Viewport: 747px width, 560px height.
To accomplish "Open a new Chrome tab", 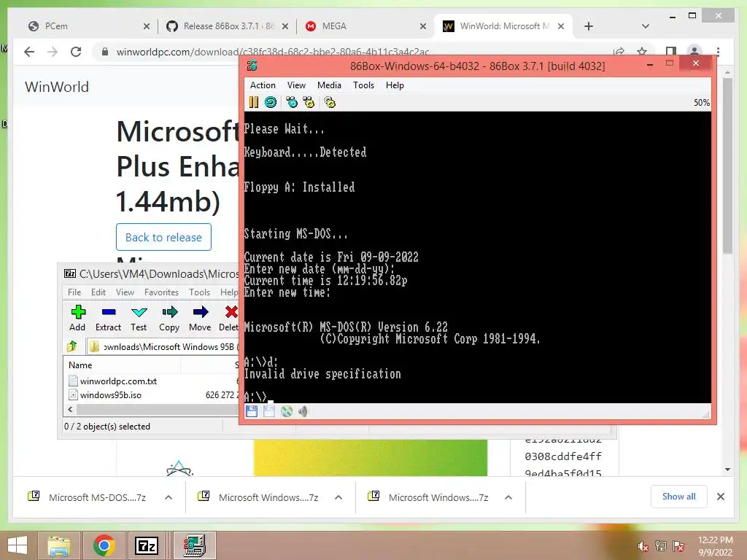I will (589, 26).
